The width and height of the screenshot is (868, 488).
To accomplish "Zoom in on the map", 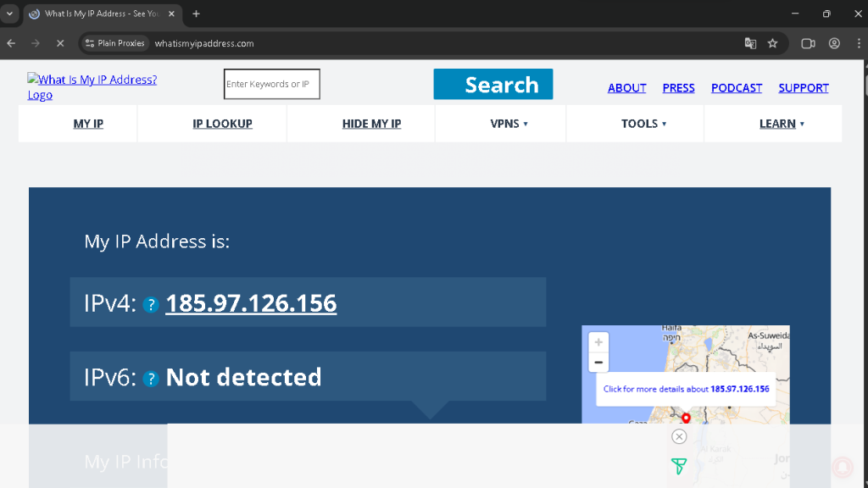I will (x=598, y=342).
